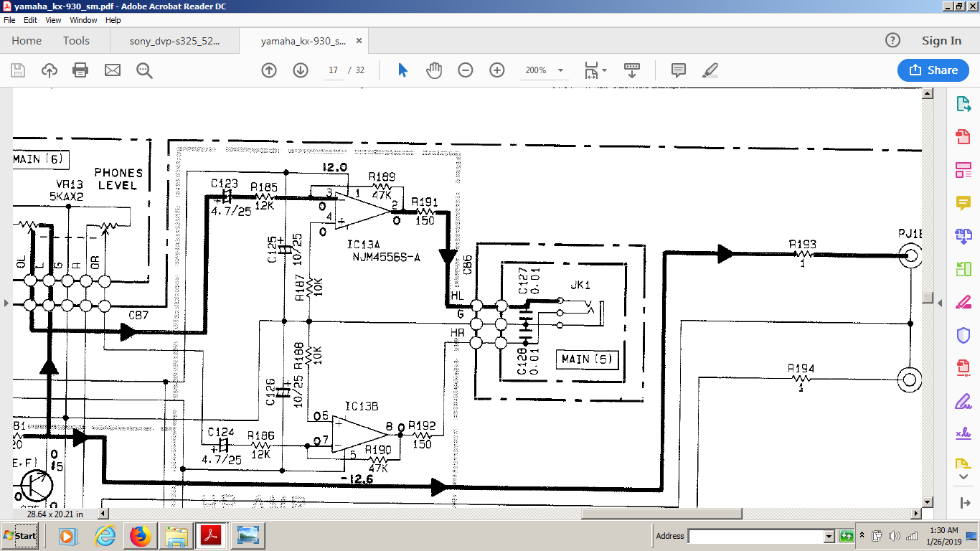The image size is (980, 551).
Task: Open Fill & Sign tool in sidebar
Action: coord(963,401)
